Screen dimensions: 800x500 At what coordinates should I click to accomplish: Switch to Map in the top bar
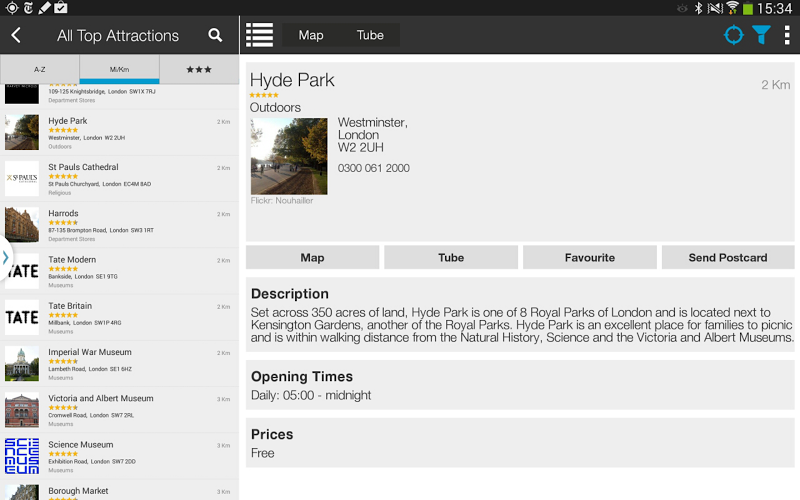tap(311, 35)
